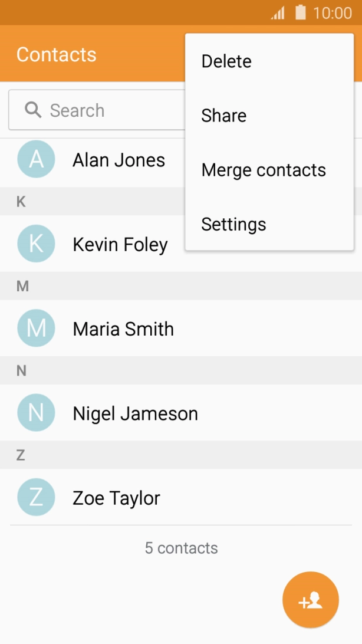Tap Nigel Jameson's avatar circle
The image size is (362, 644).
36,412
